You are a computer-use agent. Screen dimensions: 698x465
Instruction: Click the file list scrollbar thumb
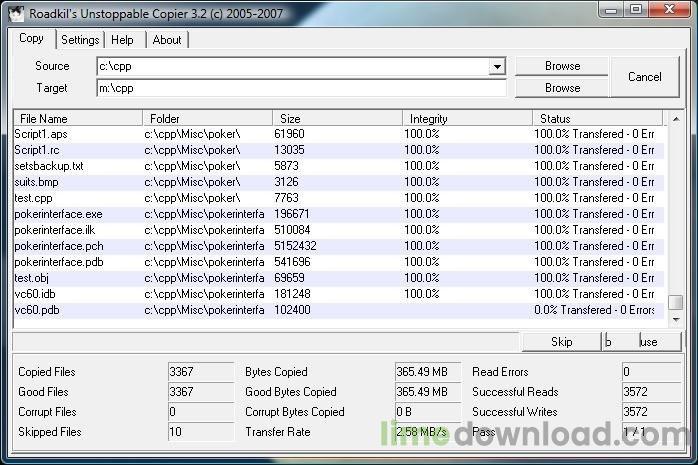click(x=676, y=302)
